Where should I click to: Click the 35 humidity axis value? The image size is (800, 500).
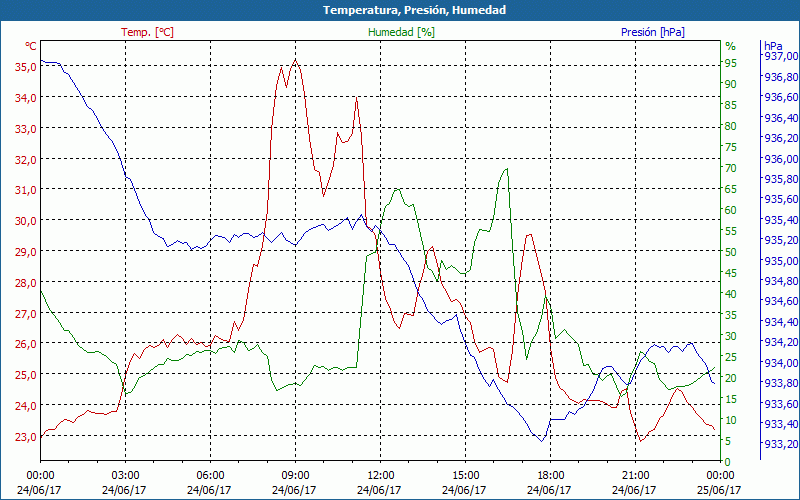(731, 315)
